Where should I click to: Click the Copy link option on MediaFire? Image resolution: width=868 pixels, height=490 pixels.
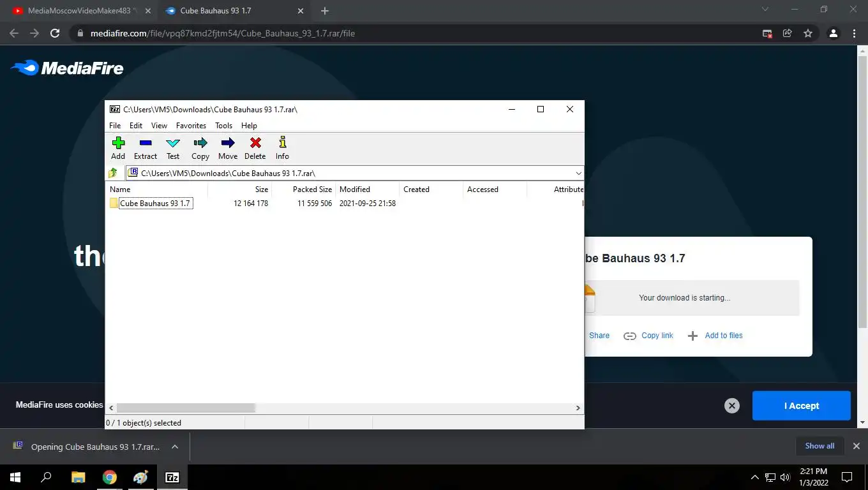click(x=648, y=336)
